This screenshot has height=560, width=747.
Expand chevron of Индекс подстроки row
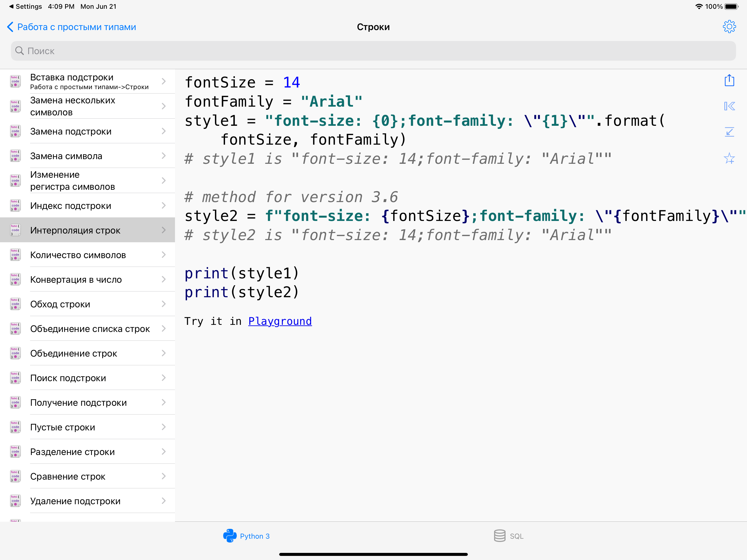coord(164,205)
